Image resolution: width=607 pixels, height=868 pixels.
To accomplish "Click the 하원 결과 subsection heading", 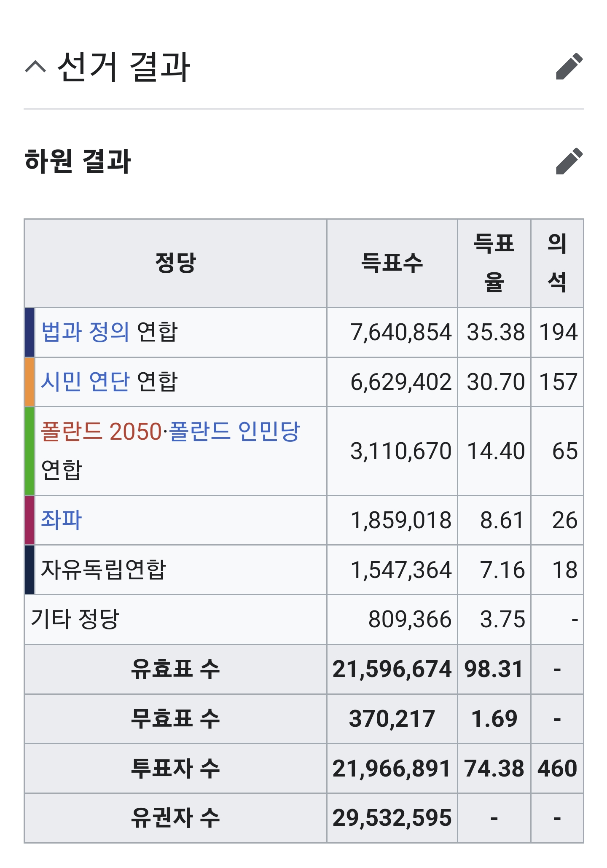I will coord(78,161).
